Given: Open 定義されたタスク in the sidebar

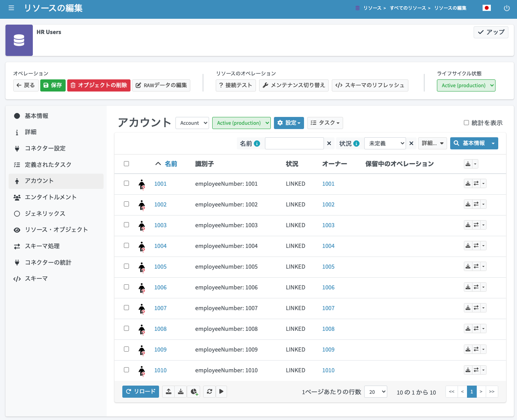Looking at the screenshot, I should [56, 165].
